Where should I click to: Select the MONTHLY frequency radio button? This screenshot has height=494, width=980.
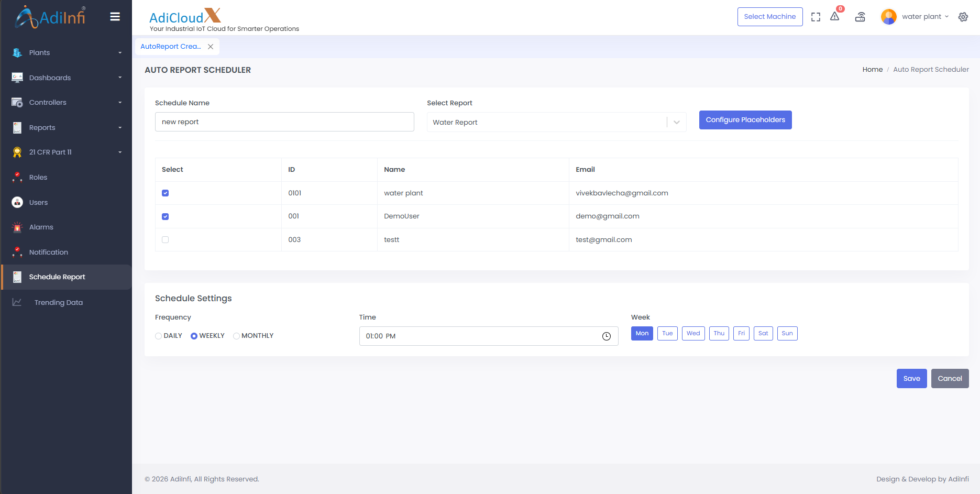tap(237, 336)
